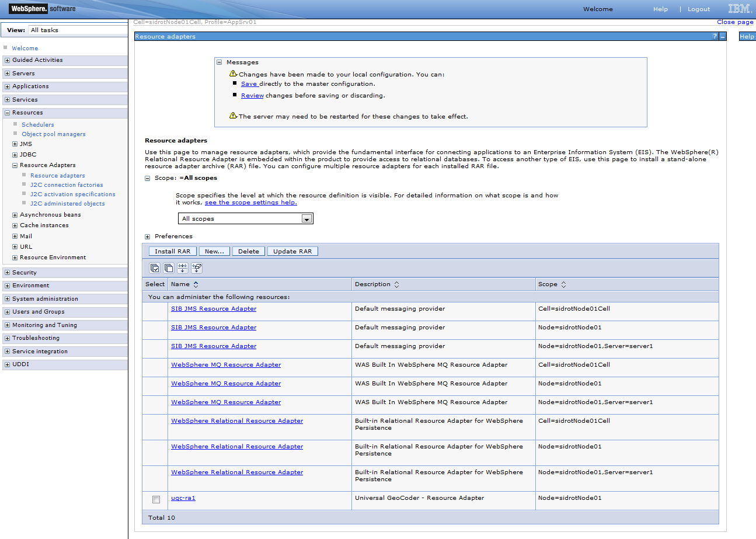The height and width of the screenshot is (539, 756).
Task: Expand the Environment navigation group
Action: pyautogui.click(x=7, y=286)
